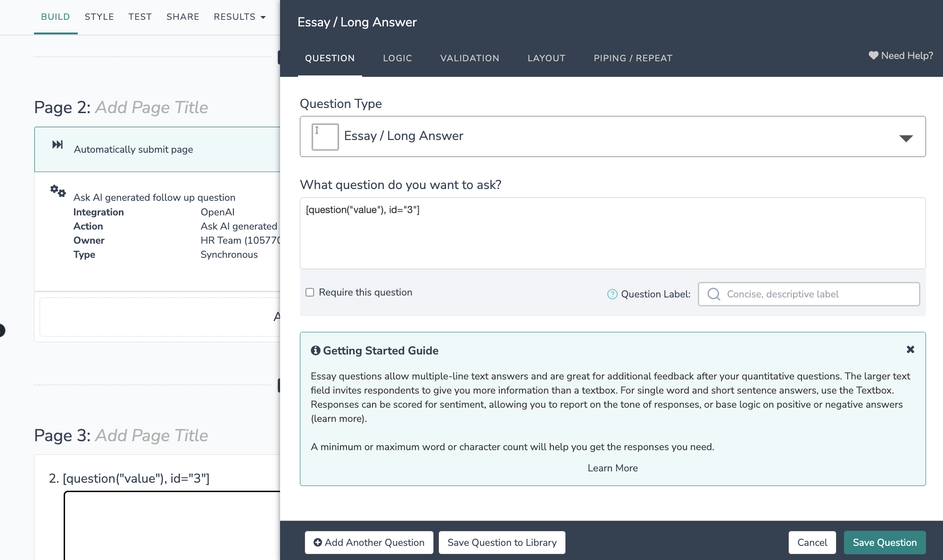Enable Require this question checkbox

[x=310, y=292]
